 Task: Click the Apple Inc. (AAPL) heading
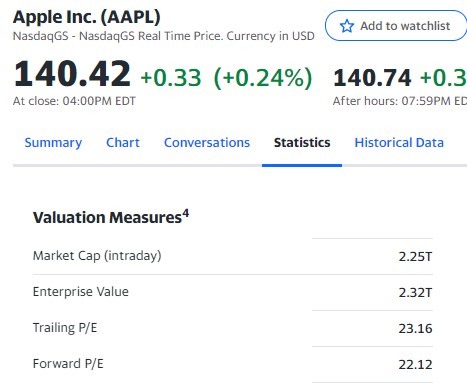click(x=87, y=17)
